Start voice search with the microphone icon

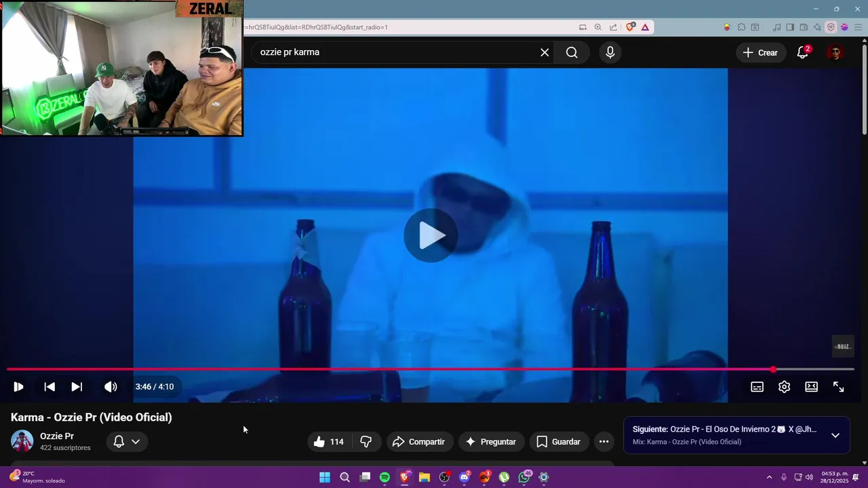click(610, 52)
